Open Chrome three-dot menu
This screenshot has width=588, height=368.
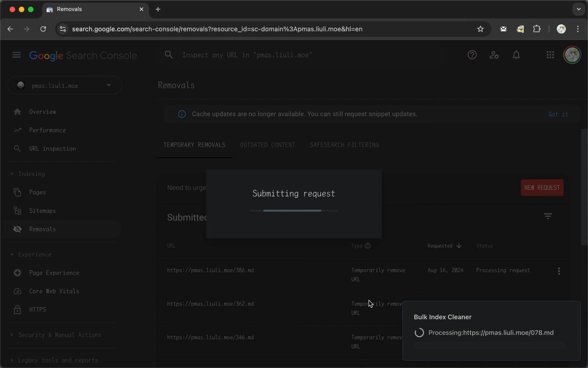click(x=577, y=29)
